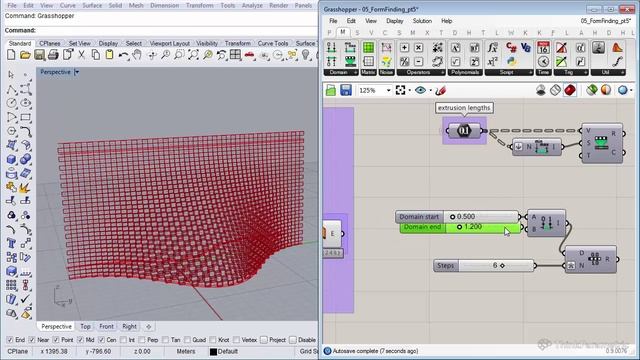Click the Addition operator component icon
This screenshot has height=360, width=640.
404,48
